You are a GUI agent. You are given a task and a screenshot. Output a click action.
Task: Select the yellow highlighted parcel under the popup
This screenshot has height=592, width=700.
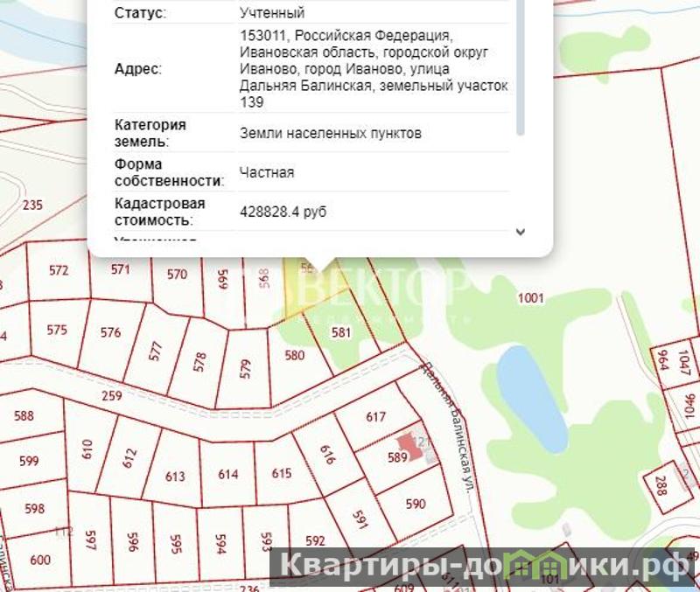300,293
